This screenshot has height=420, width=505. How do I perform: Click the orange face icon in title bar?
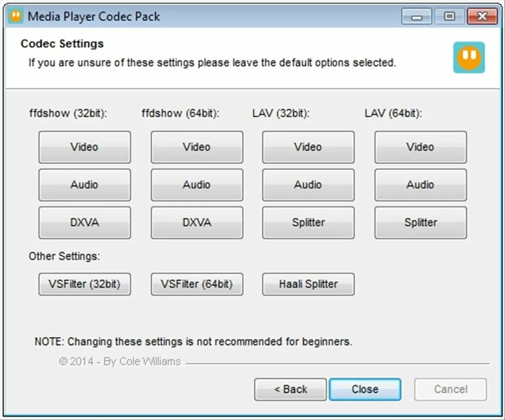(15, 16)
